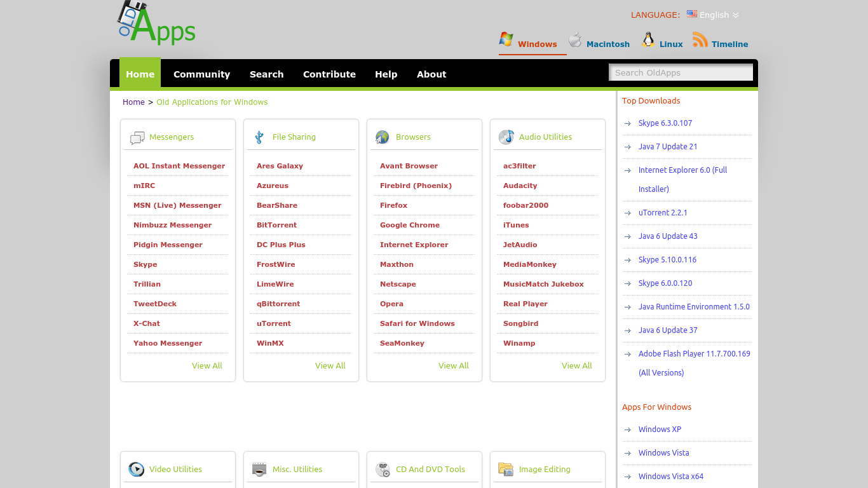Open the Home navigation tab

click(x=140, y=74)
